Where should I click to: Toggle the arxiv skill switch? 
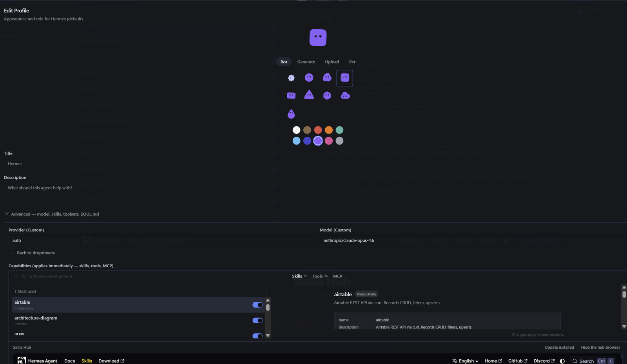click(x=257, y=336)
